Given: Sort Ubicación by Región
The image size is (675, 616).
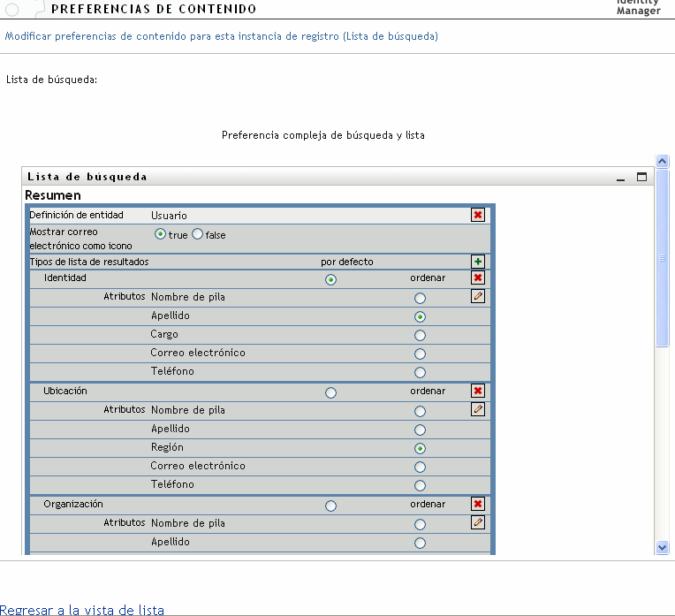Looking at the screenshot, I should pos(421,448).
